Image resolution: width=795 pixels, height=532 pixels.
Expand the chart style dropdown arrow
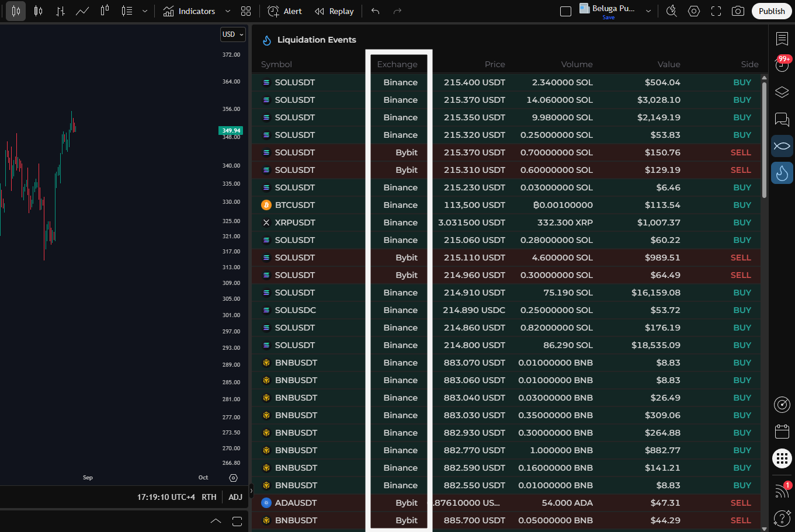coord(145,11)
